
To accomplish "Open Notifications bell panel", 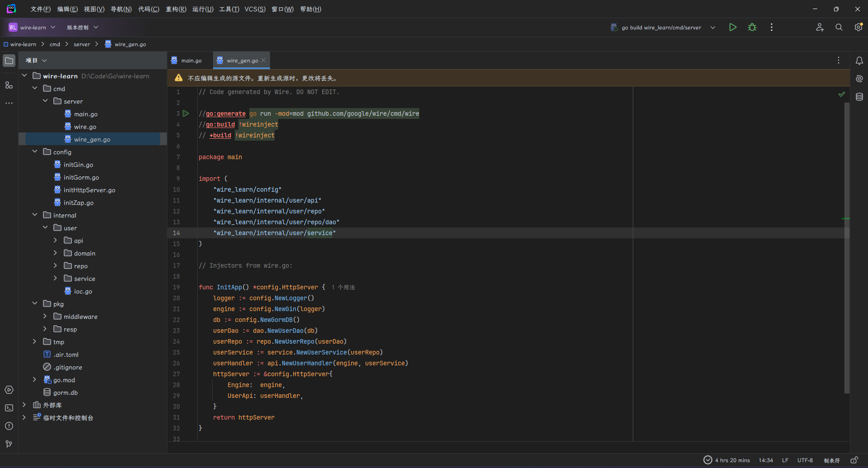I will [x=859, y=61].
